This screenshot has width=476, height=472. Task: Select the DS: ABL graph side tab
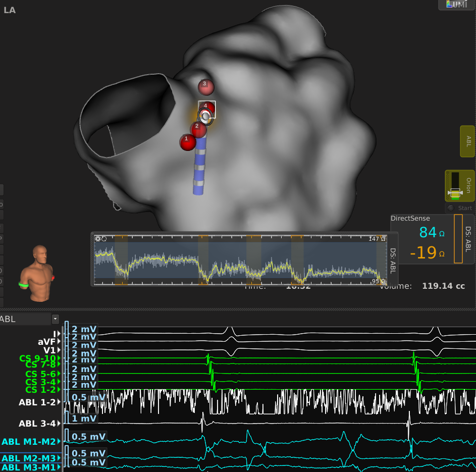coord(393,259)
